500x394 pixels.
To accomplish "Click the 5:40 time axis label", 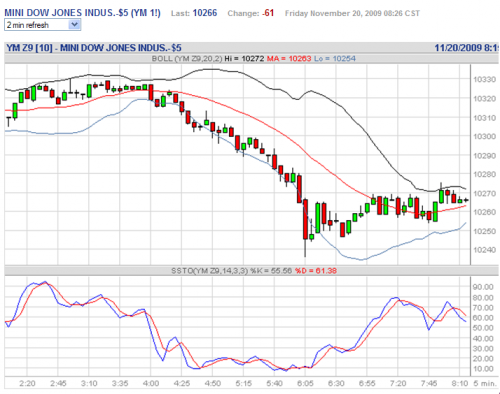I will tap(274, 383).
